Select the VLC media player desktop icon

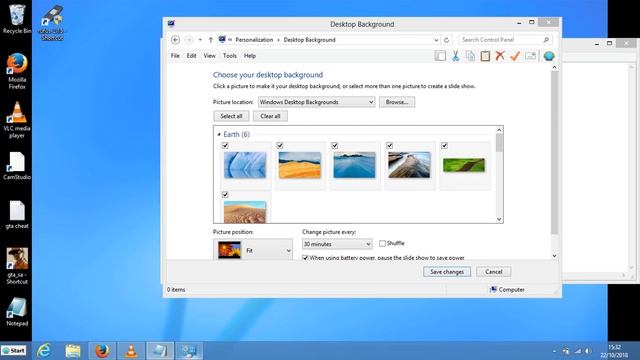[17, 120]
